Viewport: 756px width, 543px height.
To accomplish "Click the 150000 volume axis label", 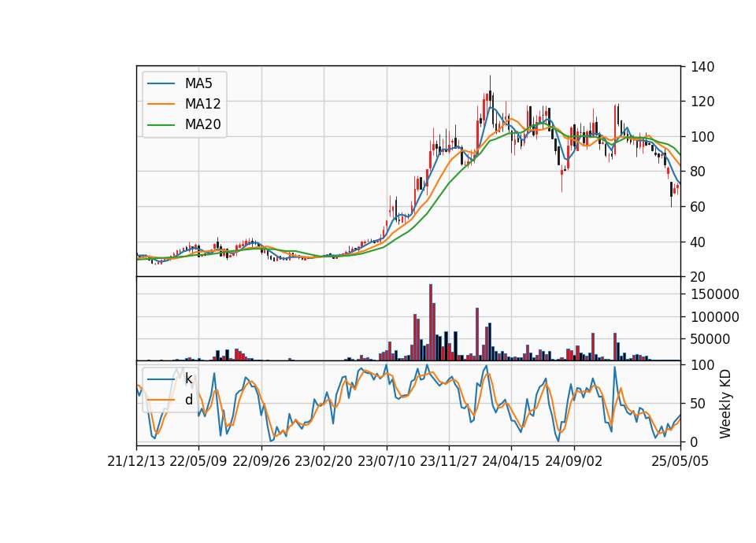I will 715,294.
